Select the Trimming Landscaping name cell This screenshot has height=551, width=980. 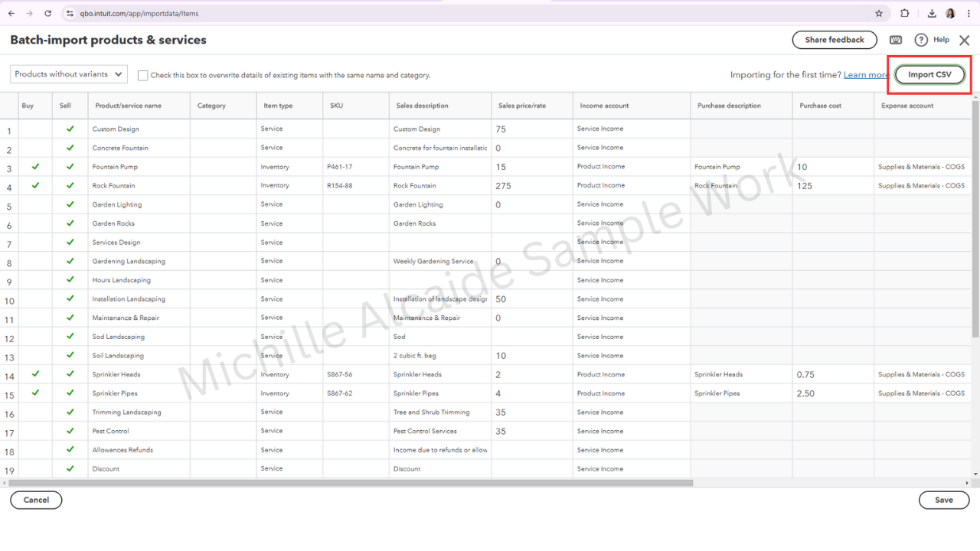pyautogui.click(x=139, y=412)
